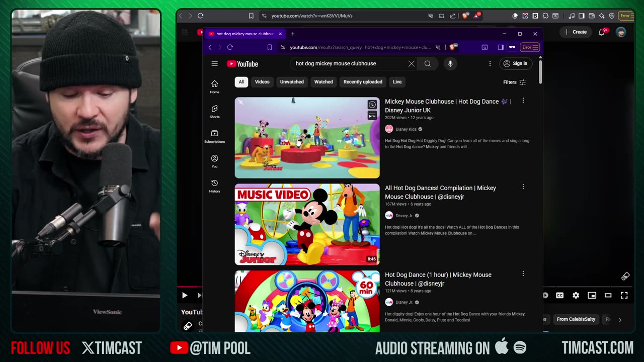Open site info icon in front address bar
The width and height of the screenshot is (644, 362).
pyautogui.click(x=283, y=47)
